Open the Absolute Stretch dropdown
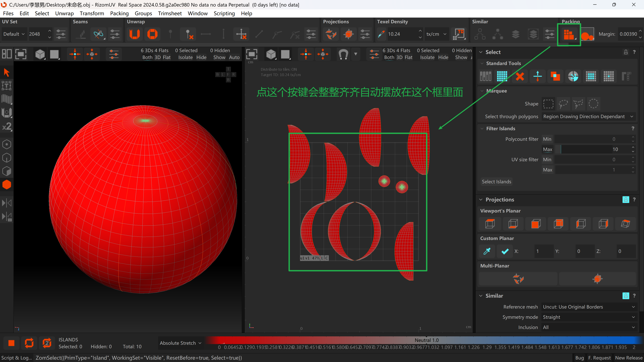Image resolution: width=644 pixels, height=362 pixels. [x=180, y=343]
